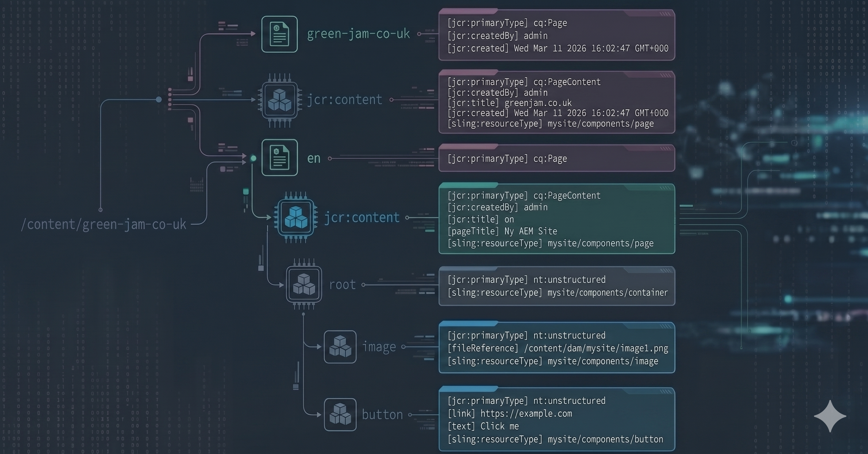Screen dimensions: 868x454
Task: Click '[jcr:createdBy] admin' in green-jam-co-uk panel
Action: [497, 36]
